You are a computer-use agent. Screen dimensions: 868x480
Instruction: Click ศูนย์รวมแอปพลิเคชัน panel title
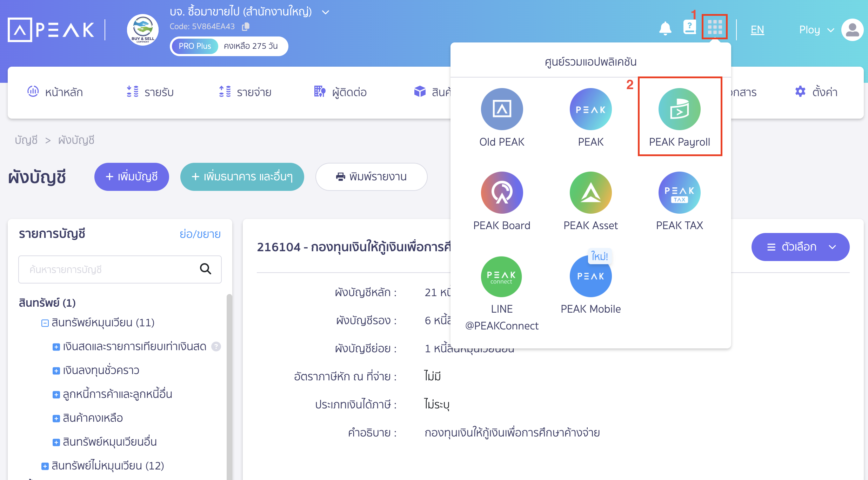pos(591,62)
